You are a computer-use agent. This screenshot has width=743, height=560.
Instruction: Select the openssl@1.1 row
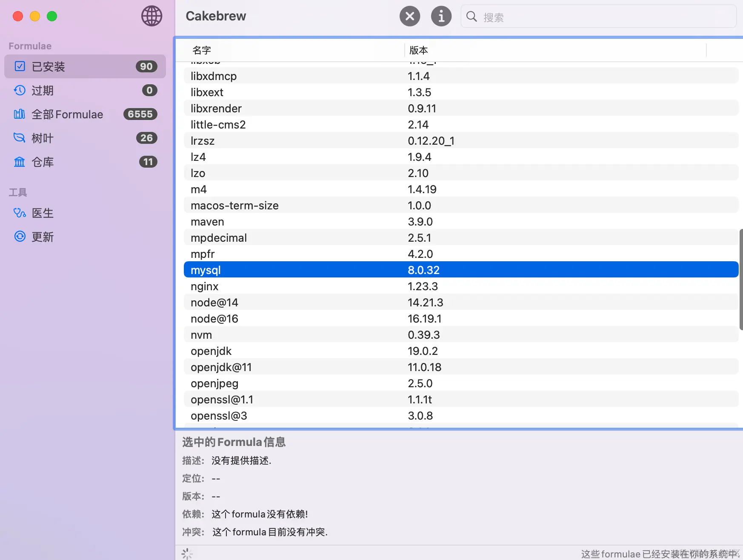(461, 400)
